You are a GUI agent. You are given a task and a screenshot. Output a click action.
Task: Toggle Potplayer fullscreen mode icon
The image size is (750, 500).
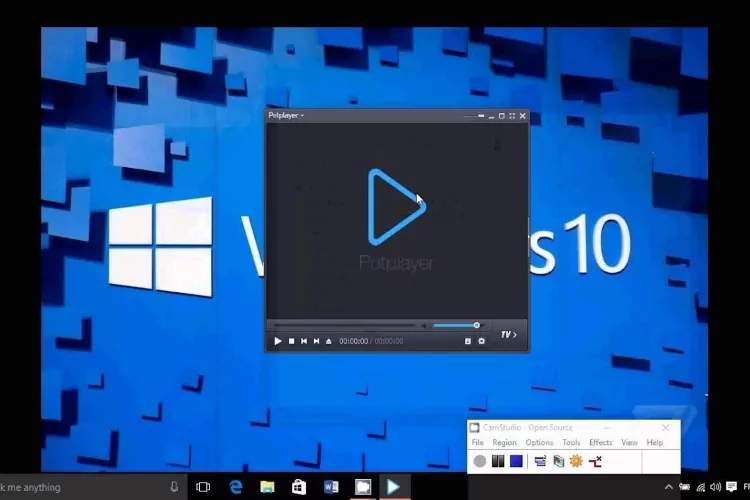pyautogui.click(x=512, y=116)
